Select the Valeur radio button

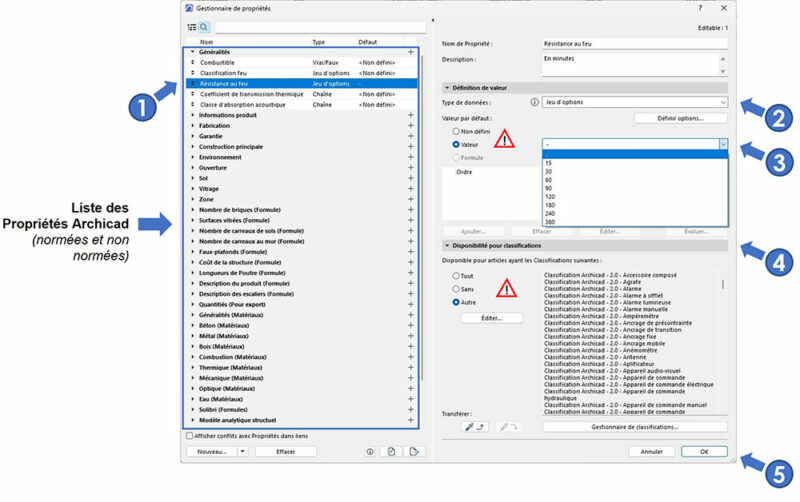456,145
